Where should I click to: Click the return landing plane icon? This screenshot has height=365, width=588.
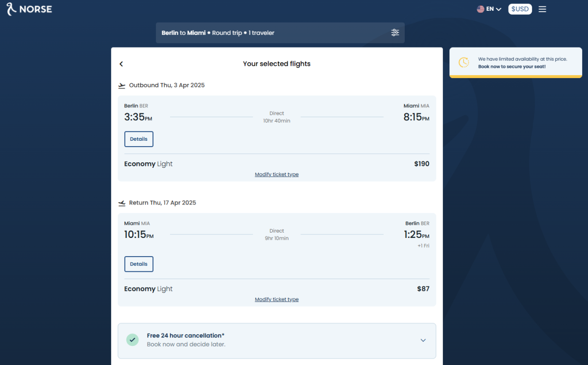tap(122, 203)
